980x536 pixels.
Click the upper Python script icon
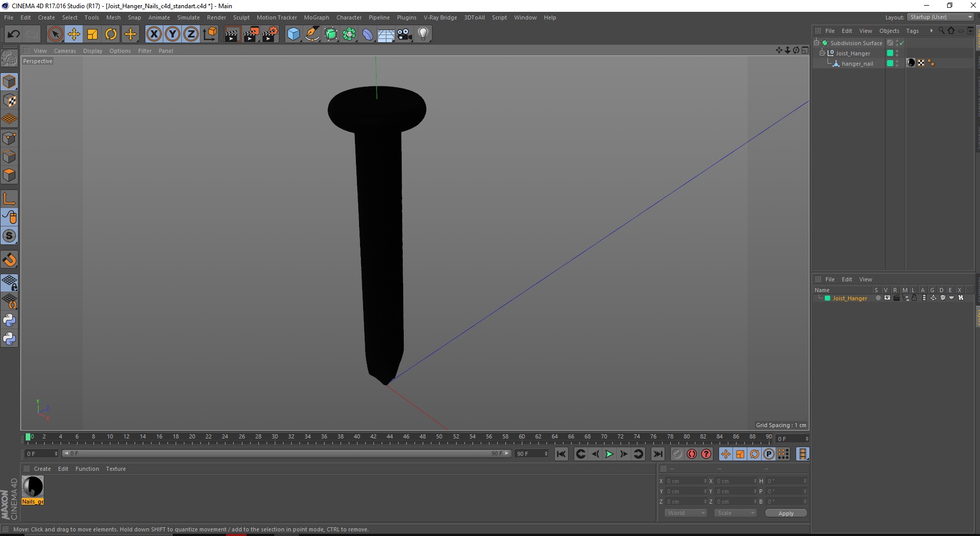9,320
